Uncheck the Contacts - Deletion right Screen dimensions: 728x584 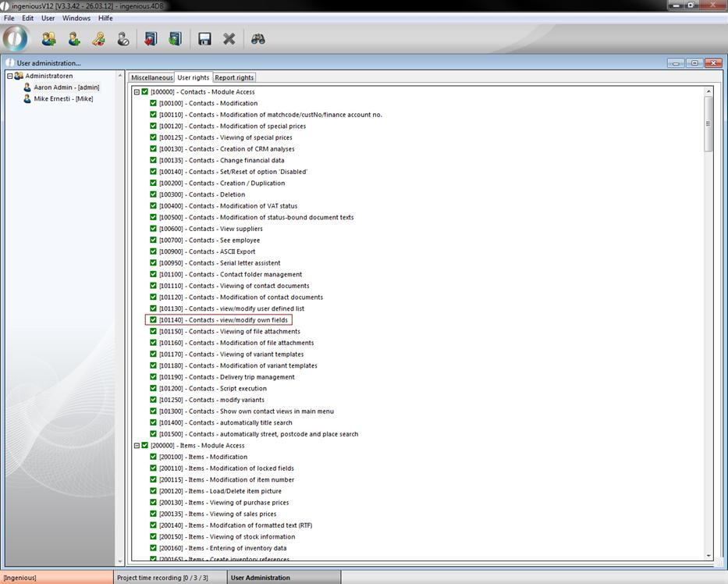154,194
